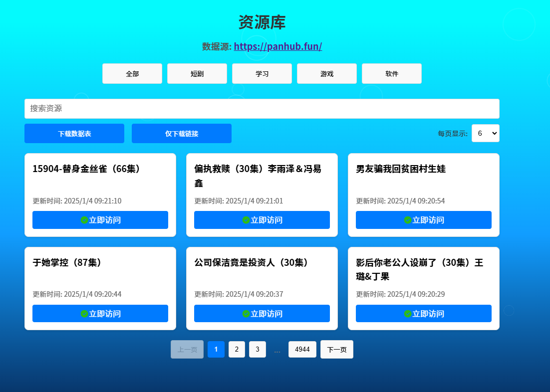Click update time 2025/1/4 09:20:44
The image size is (550, 392).
(93, 294)
